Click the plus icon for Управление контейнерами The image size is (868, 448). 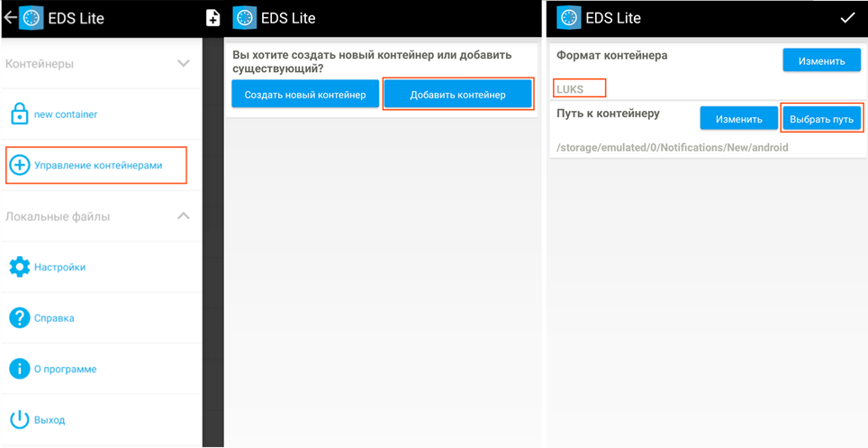pyautogui.click(x=19, y=165)
